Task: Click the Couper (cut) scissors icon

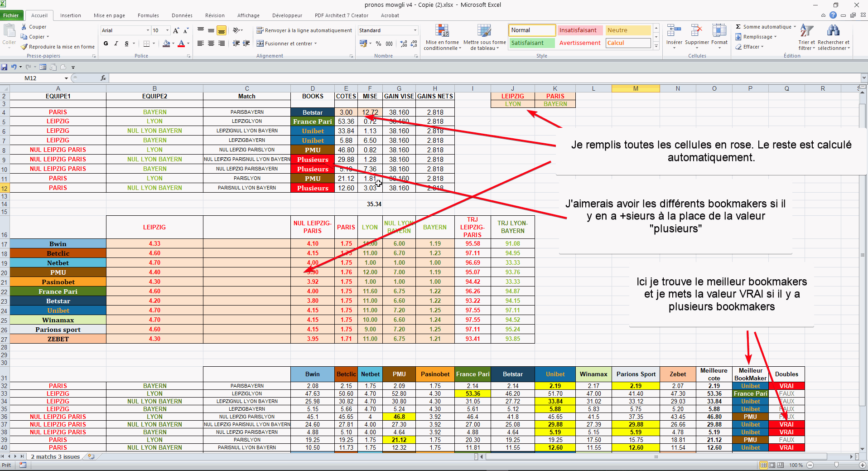Action: click(24, 27)
